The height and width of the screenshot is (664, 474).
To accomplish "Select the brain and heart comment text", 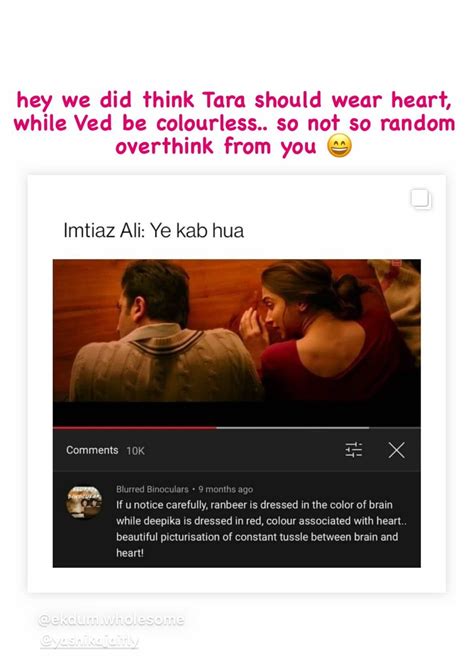I will pyautogui.click(x=261, y=529).
